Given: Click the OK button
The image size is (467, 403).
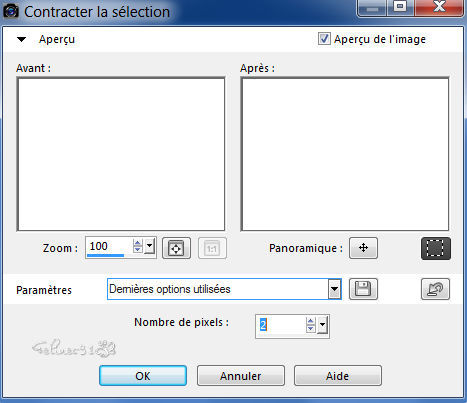Looking at the screenshot, I should pos(143,376).
